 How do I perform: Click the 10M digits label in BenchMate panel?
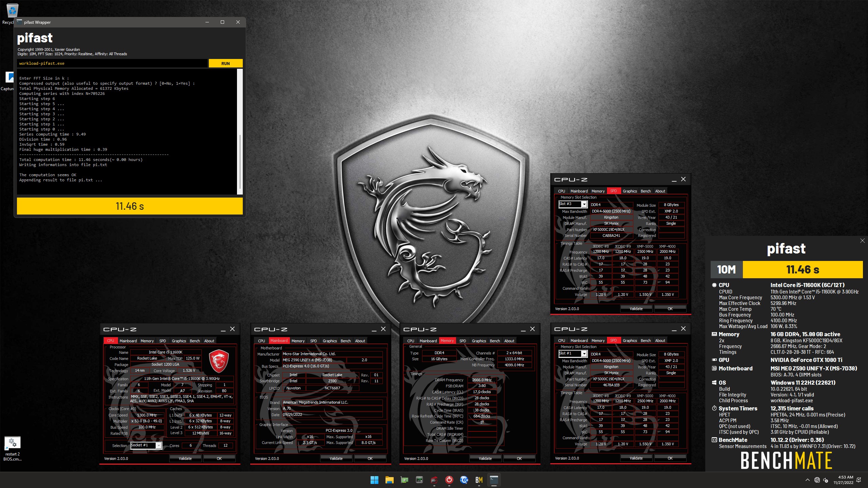[x=726, y=270]
